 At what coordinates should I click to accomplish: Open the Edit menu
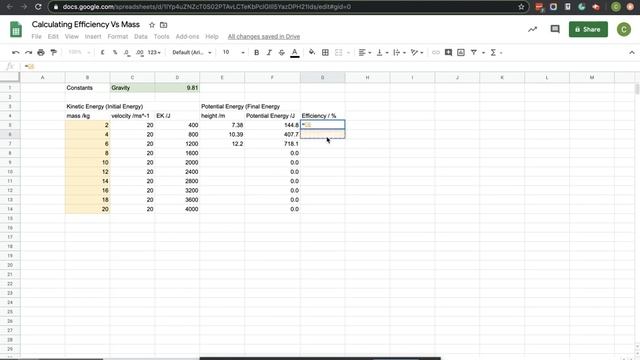click(53, 37)
